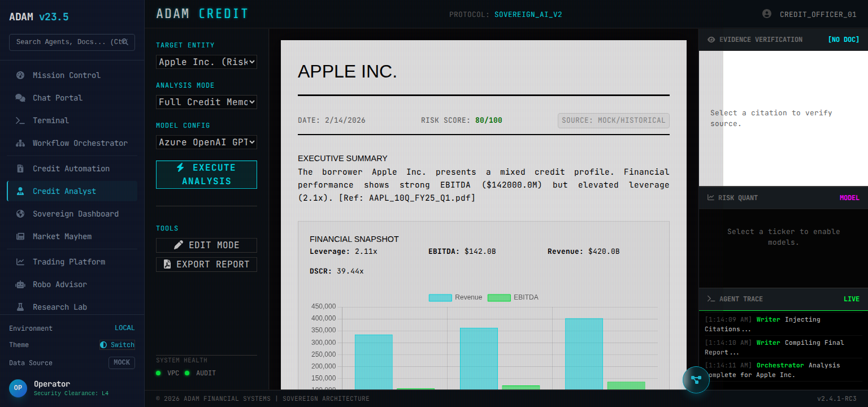
Task: Click the Mission Control sidebar icon
Action: (x=20, y=75)
